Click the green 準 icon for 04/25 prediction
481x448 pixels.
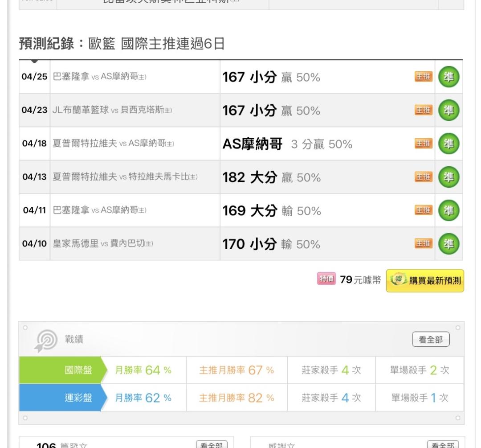[x=449, y=77]
